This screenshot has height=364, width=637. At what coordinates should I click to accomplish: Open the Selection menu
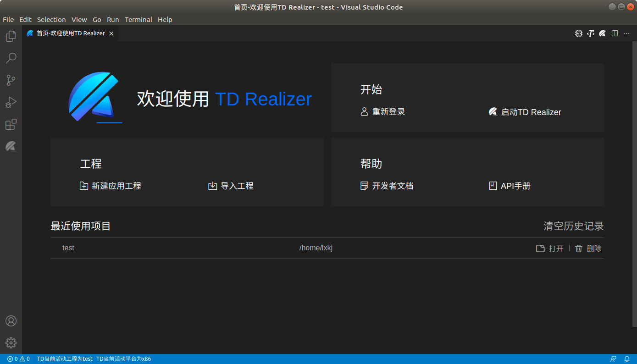(x=51, y=20)
